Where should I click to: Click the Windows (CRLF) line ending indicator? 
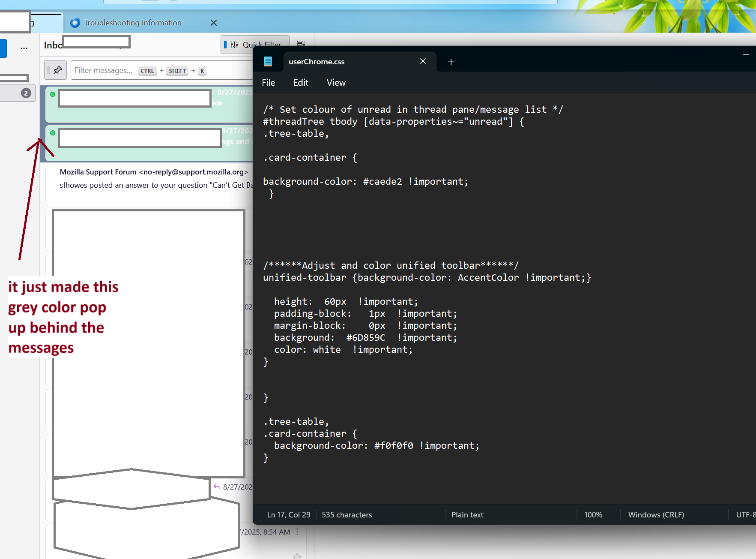coord(656,515)
